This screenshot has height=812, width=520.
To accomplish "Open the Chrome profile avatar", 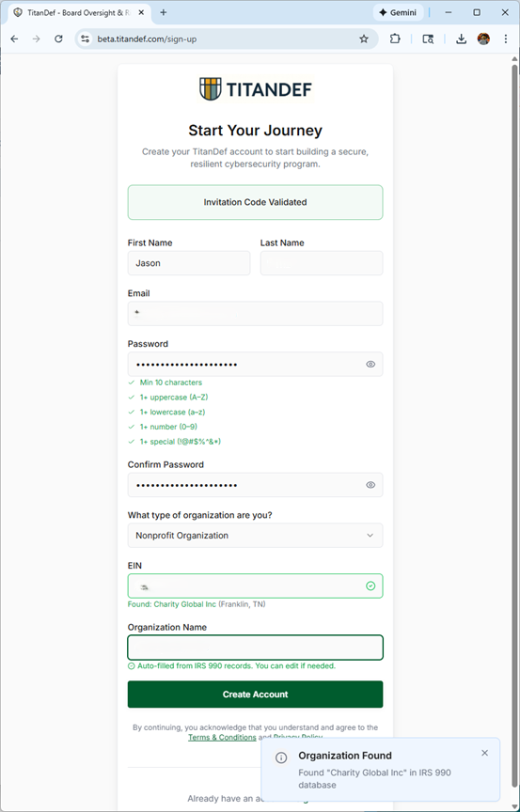I will tap(483, 39).
